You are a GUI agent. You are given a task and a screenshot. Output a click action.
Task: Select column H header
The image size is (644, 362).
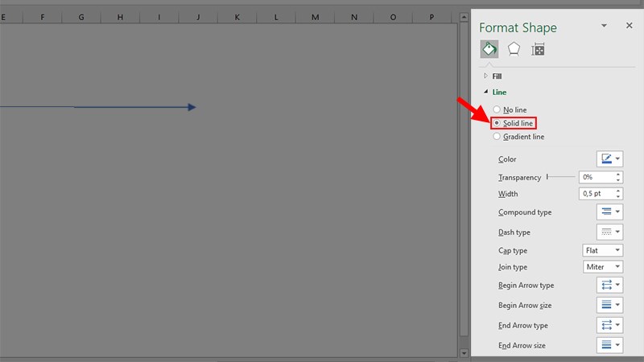point(120,17)
